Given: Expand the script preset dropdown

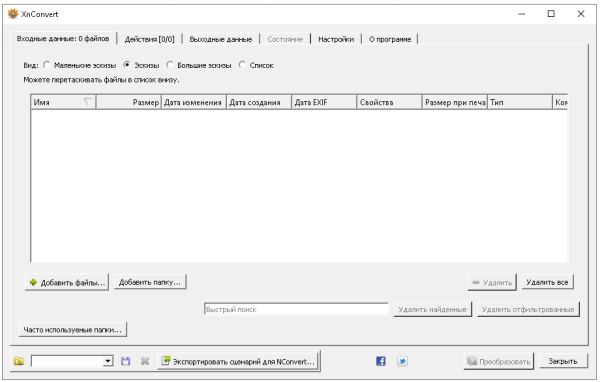Looking at the screenshot, I should click(x=108, y=361).
